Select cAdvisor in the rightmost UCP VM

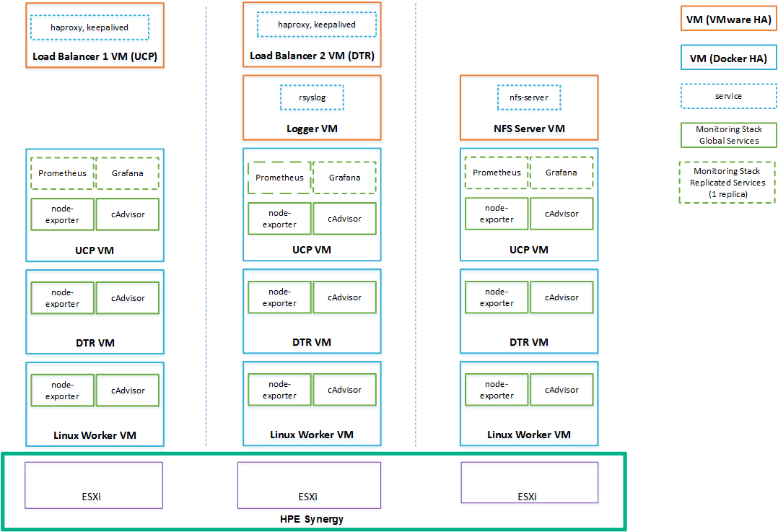561,214
